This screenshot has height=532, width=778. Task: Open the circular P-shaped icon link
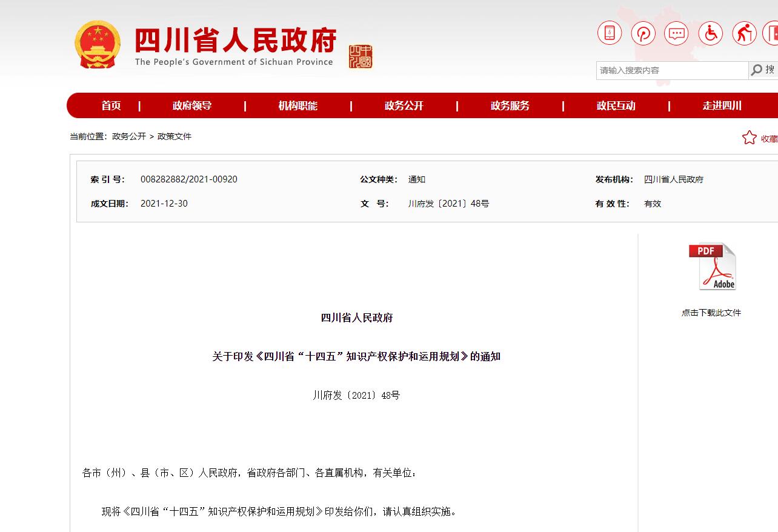coord(643,33)
